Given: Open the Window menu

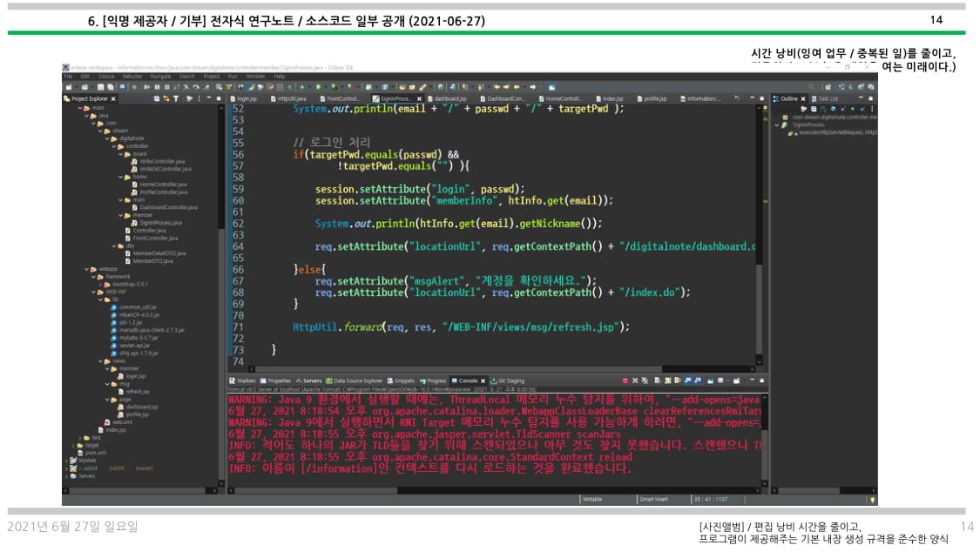Looking at the screenshot, I should (x=255, y=77).
